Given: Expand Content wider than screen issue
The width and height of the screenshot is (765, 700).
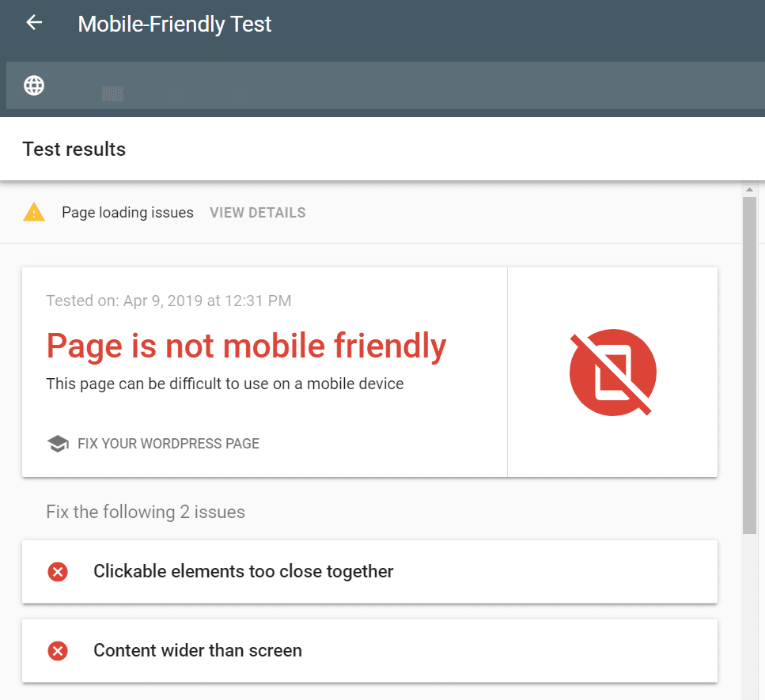Looking at the screenshot, I should [x=369, y=651].
